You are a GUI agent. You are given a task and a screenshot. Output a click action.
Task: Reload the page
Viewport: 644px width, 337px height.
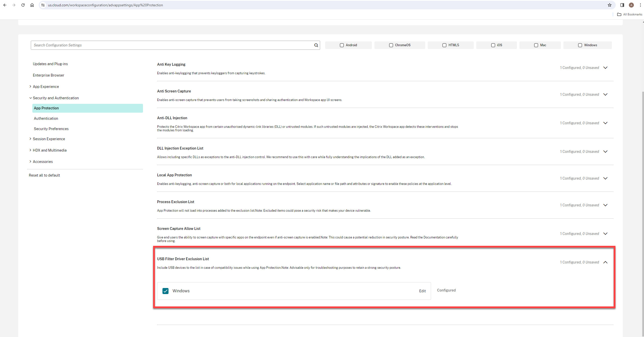tap(23, 5)
